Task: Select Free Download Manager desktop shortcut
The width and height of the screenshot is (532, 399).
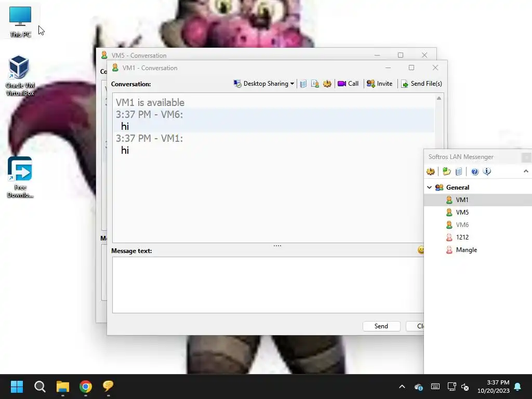Action: pyautogui.click(x=20, y=177)
